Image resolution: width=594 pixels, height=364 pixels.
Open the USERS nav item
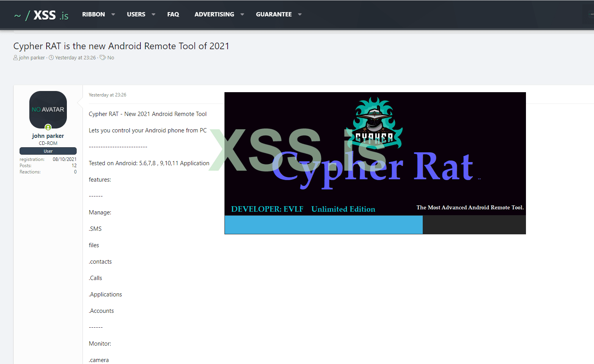click(x=136, y=14)
